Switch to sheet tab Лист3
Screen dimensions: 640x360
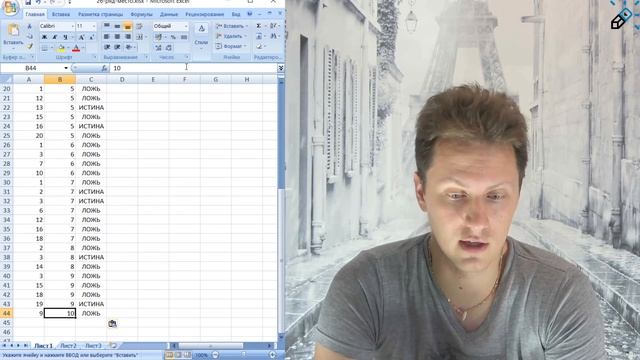coord(93,346)
